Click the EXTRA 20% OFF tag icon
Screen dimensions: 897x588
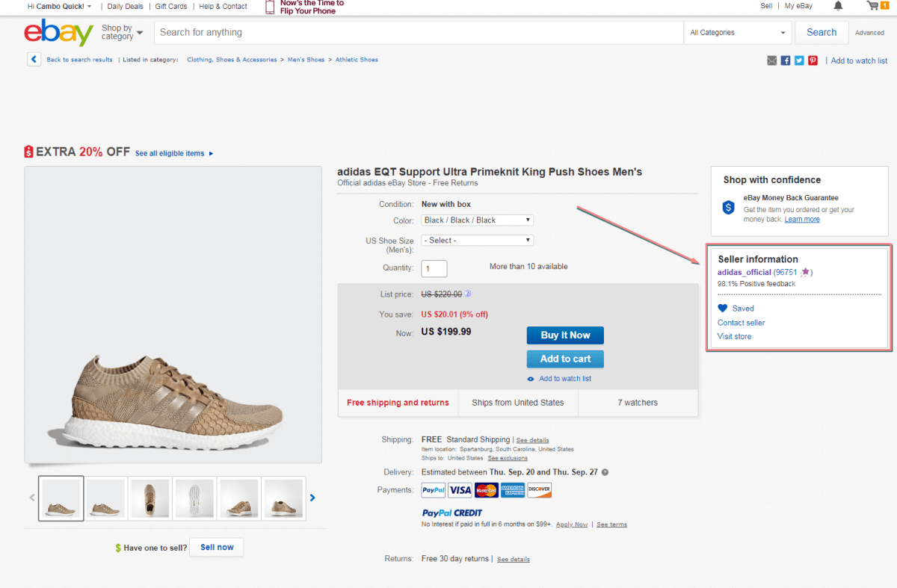[x=28, y=152]
